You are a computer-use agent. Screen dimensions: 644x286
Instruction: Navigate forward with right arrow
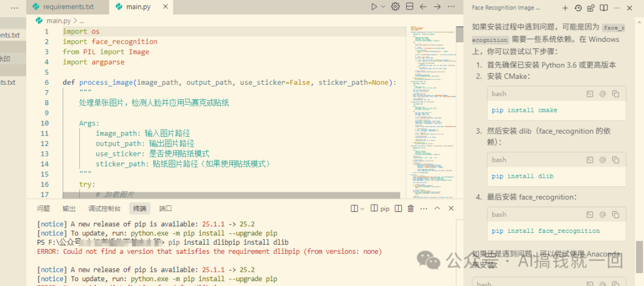click(438, 7)
